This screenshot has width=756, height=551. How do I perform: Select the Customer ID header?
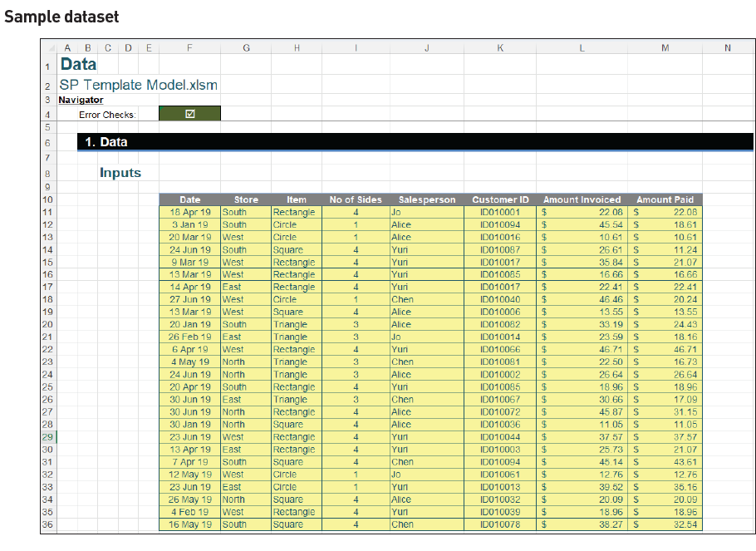pyautogui.click(x=500, y=199)
